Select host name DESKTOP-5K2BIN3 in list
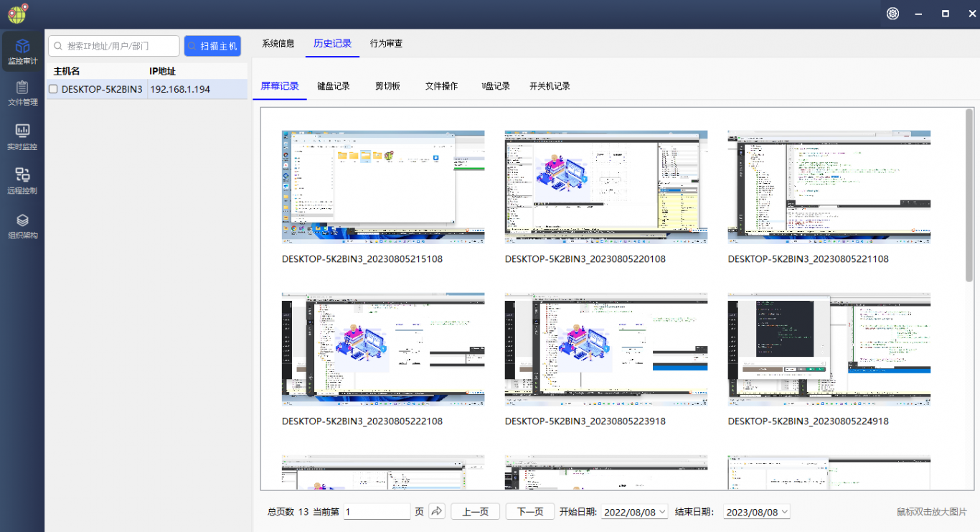This screenshot has width=980, height=532. coord(102,89)
